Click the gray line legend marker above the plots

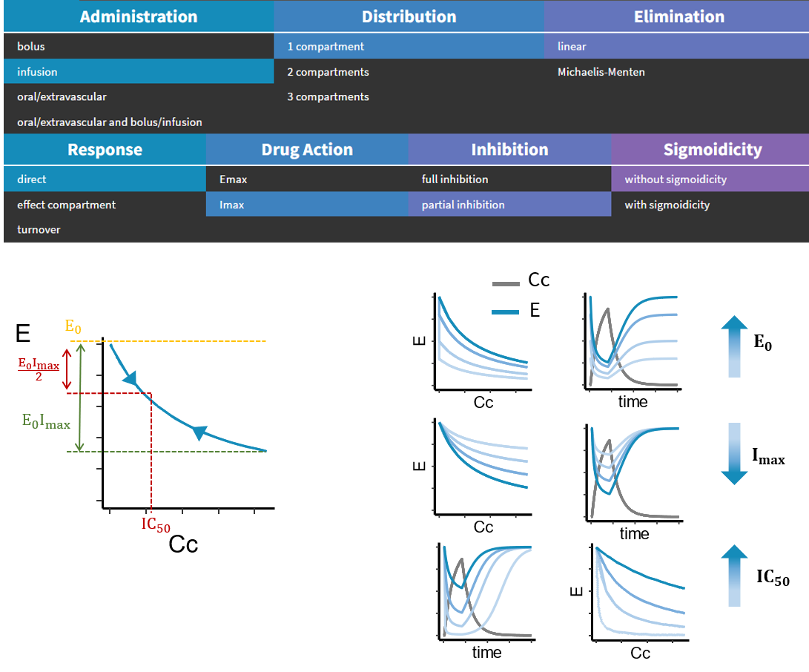pos(506,283)
